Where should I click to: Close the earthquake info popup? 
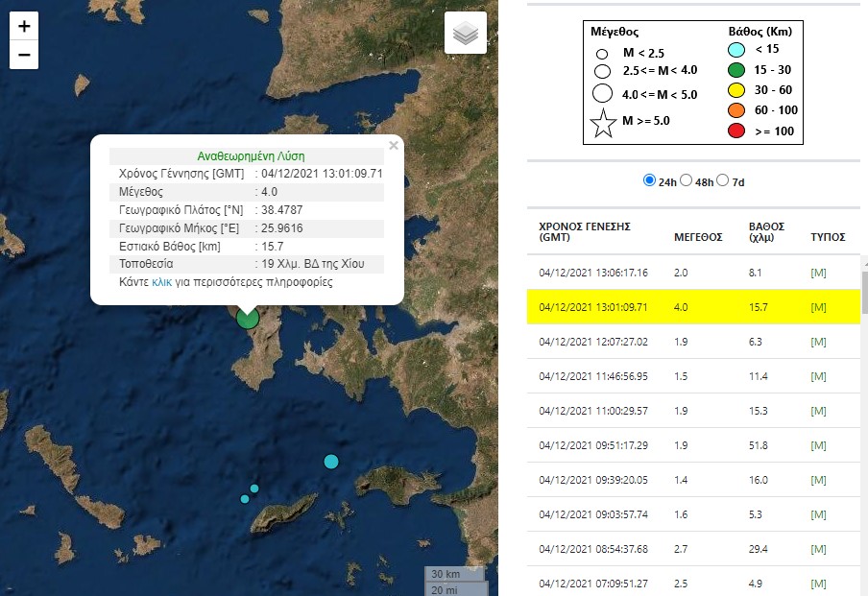click(x=393, y=146)
